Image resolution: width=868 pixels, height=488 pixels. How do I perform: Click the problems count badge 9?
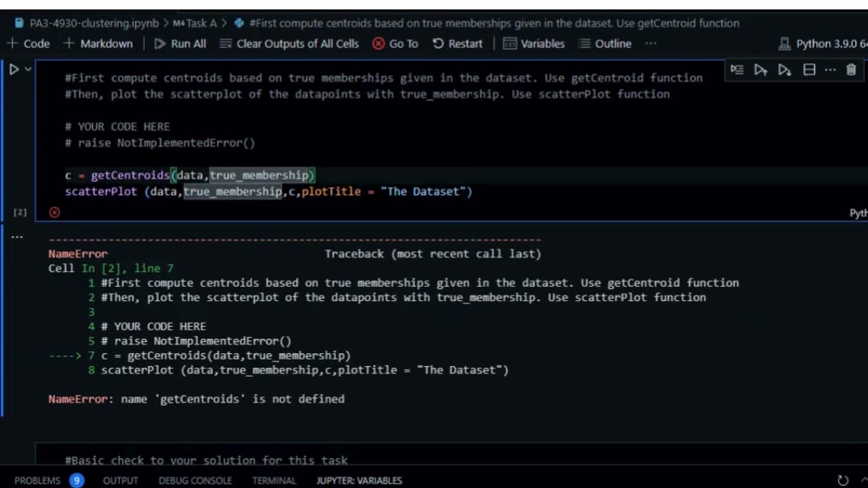click(x=77, y=481)
